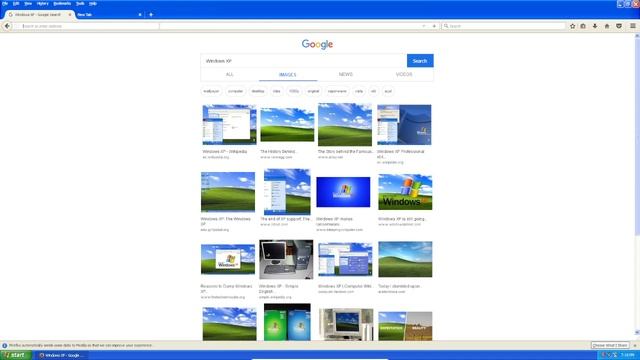The width and height of the screenshot is (640, 360).
Task: Open the blue Windows logo ransomware thumbnail
Action: (x=343, y=192)
